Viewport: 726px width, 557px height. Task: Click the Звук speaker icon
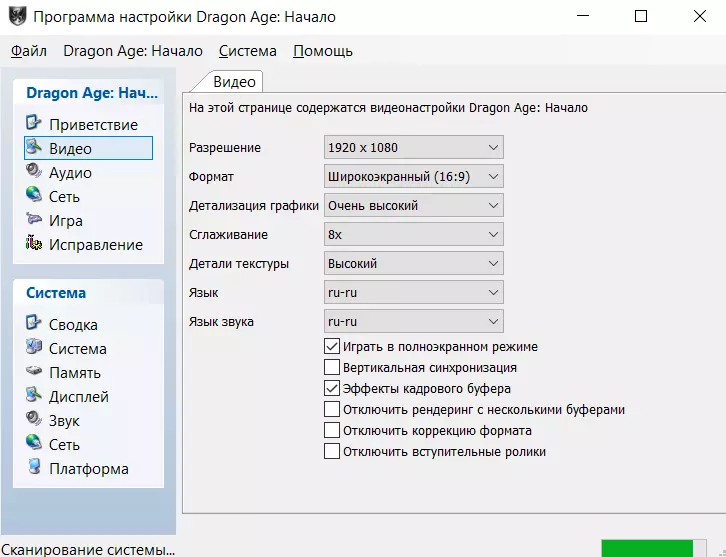click(34, 419)
